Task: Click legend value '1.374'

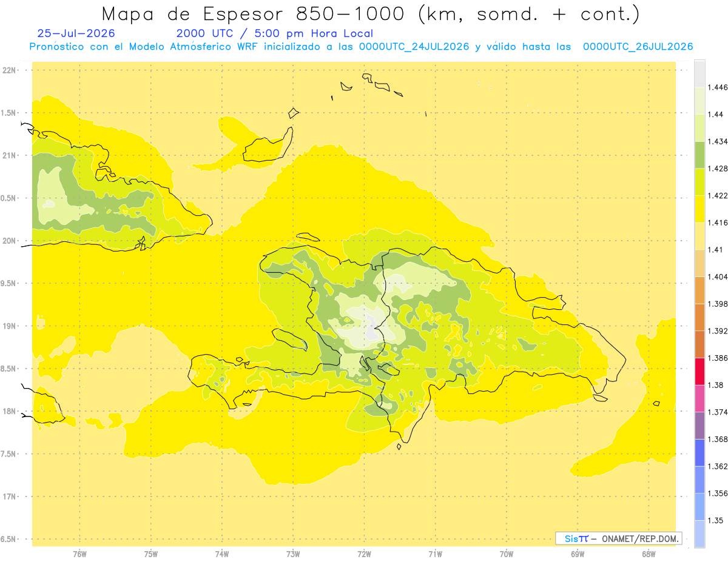Action: [719, 412]
